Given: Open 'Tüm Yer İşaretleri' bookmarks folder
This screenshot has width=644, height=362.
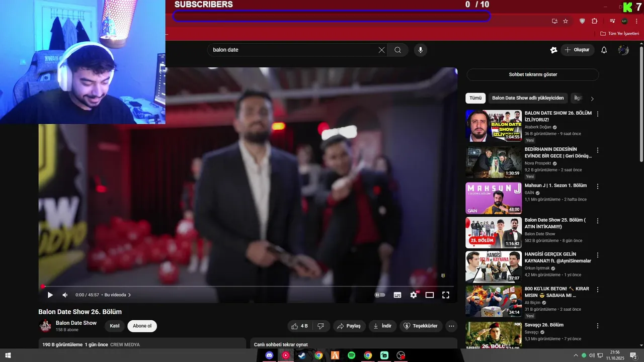Looking at the screenshot, I should 619,34.
